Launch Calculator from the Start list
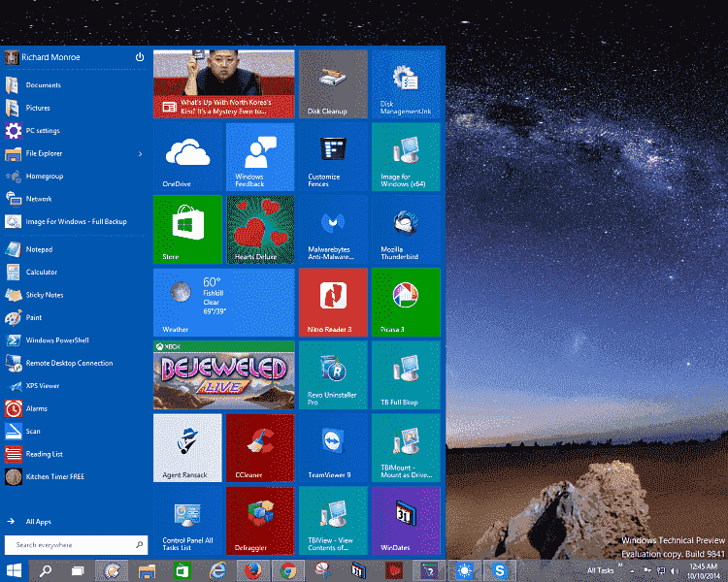728x582 pixels. click(x=75, y=272)
